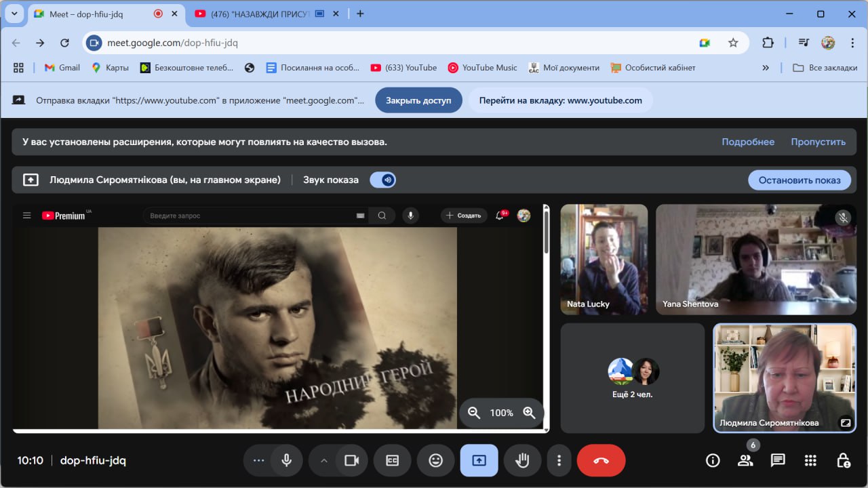
Task: Open the Meet activities grid
Action: pos(810,461)
